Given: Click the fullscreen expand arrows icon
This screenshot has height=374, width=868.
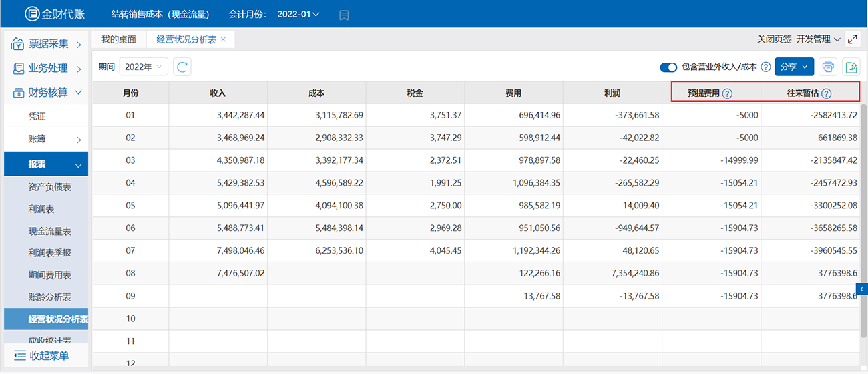Looking at the screenshot, I should tap(853, 39).
